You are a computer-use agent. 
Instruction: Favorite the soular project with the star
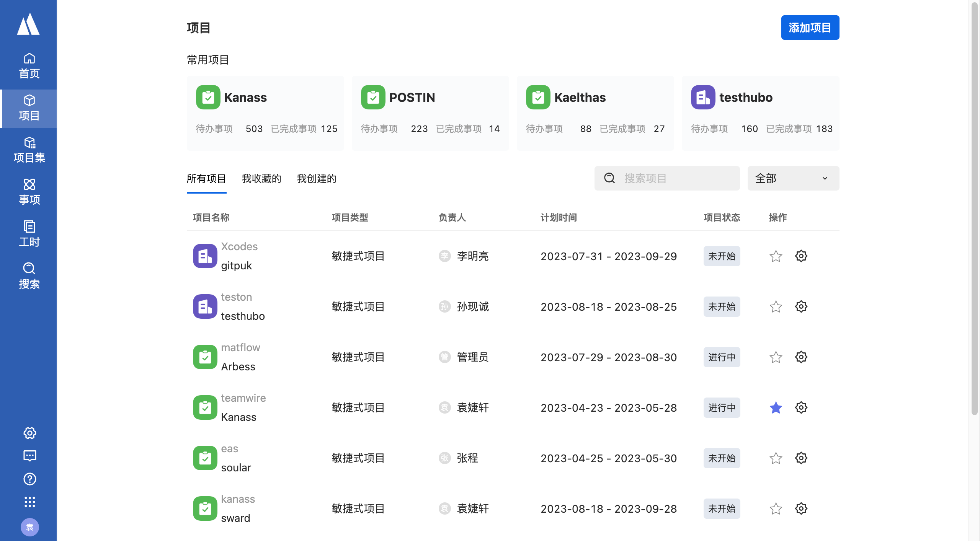[x=776, y=458]
